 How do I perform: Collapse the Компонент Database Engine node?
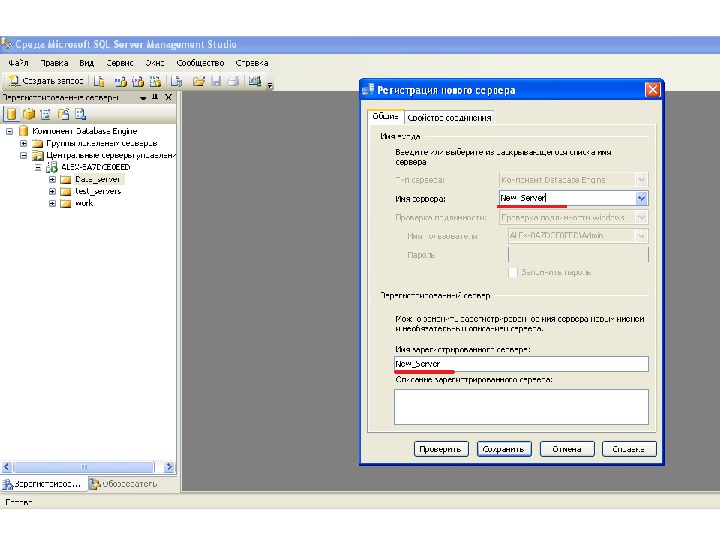[9, 131]
